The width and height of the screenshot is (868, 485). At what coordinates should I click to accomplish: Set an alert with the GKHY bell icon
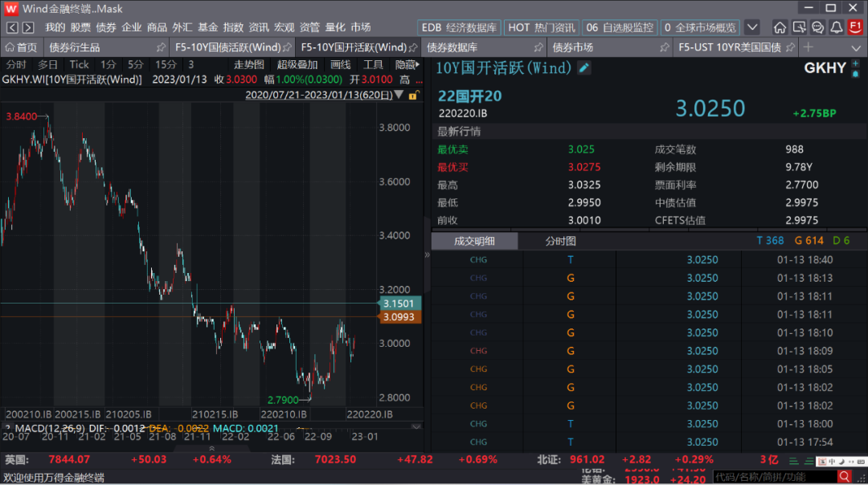pyautogui.click(x=856, y=74)
